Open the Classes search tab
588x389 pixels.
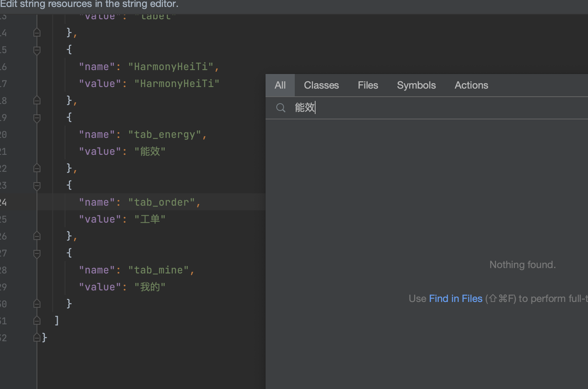click(x=321, y=85)
